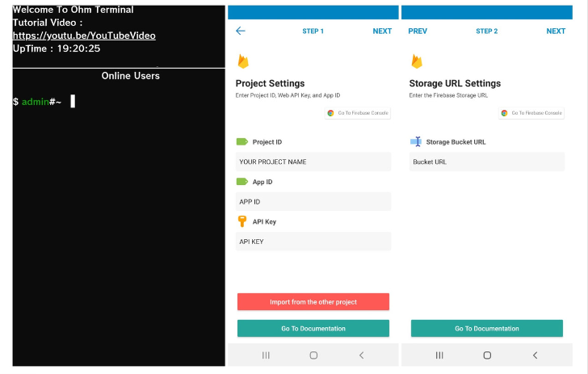
Task: Click the Firebase logo above Project Settings
Action: [242, 61]
